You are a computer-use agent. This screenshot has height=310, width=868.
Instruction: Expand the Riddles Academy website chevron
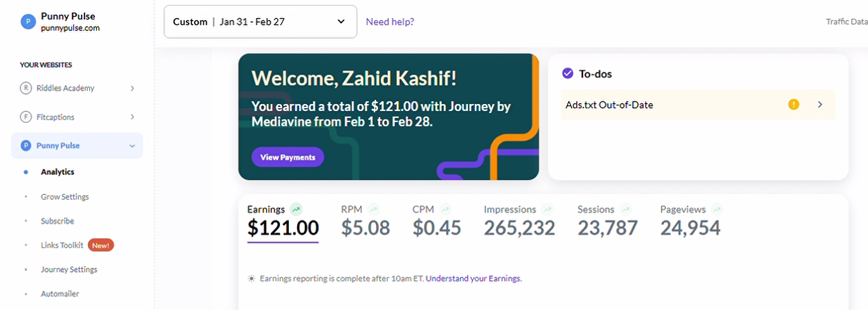[x=132, y=88]
